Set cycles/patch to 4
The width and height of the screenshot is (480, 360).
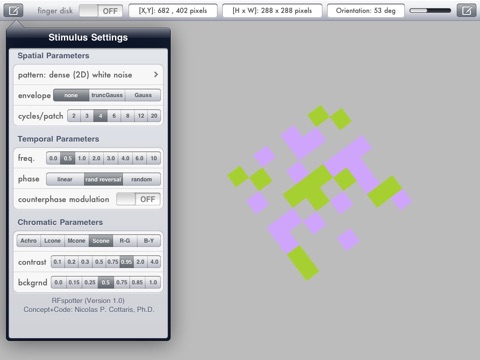click(100, 116)
